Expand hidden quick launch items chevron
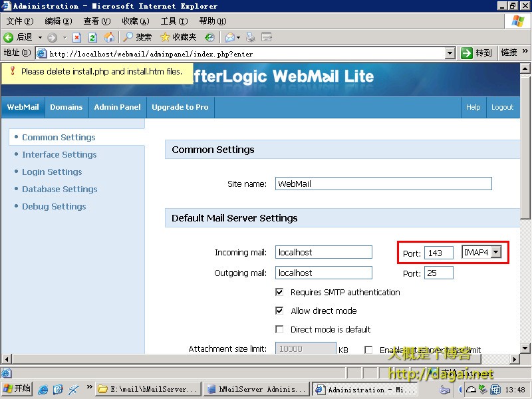 (x=89, y=386)
